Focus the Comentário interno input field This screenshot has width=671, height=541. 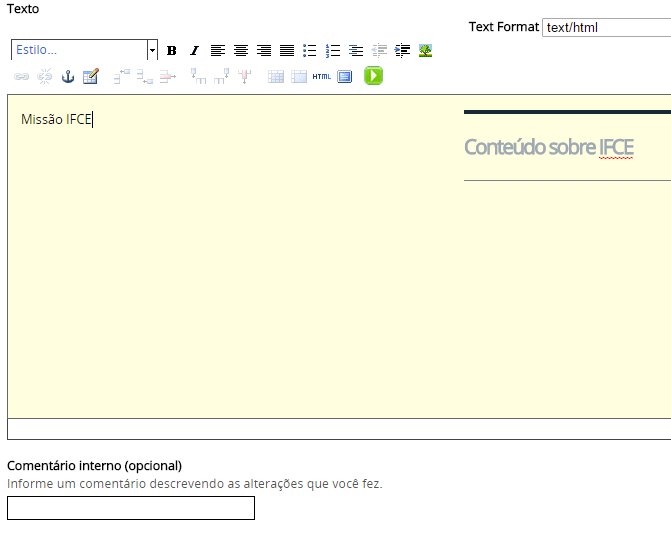click(x=131, y=508)
